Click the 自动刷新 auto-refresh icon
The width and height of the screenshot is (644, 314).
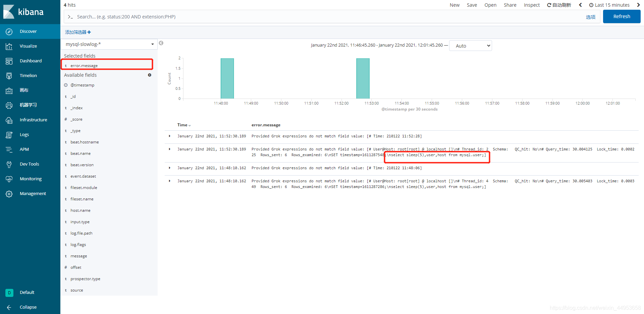click(549, 5)
